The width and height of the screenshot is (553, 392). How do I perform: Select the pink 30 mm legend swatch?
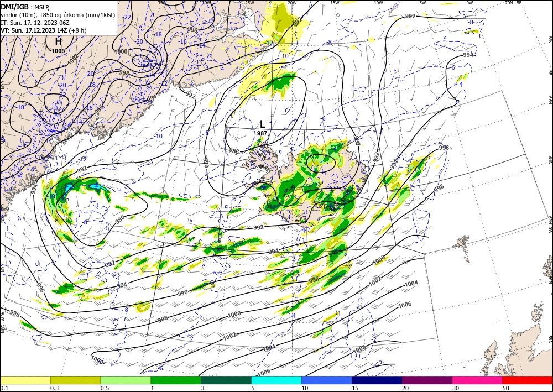(x=478, y=380)
